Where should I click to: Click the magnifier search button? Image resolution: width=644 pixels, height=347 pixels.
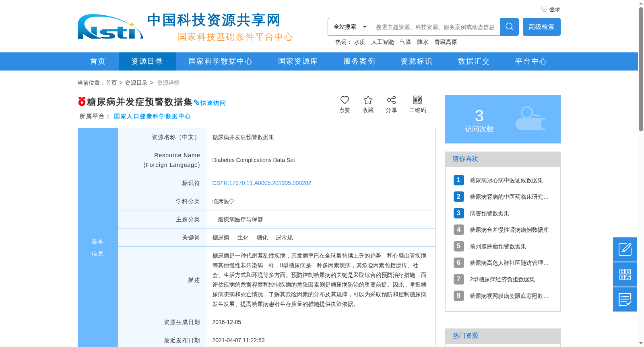coord(509,27)
